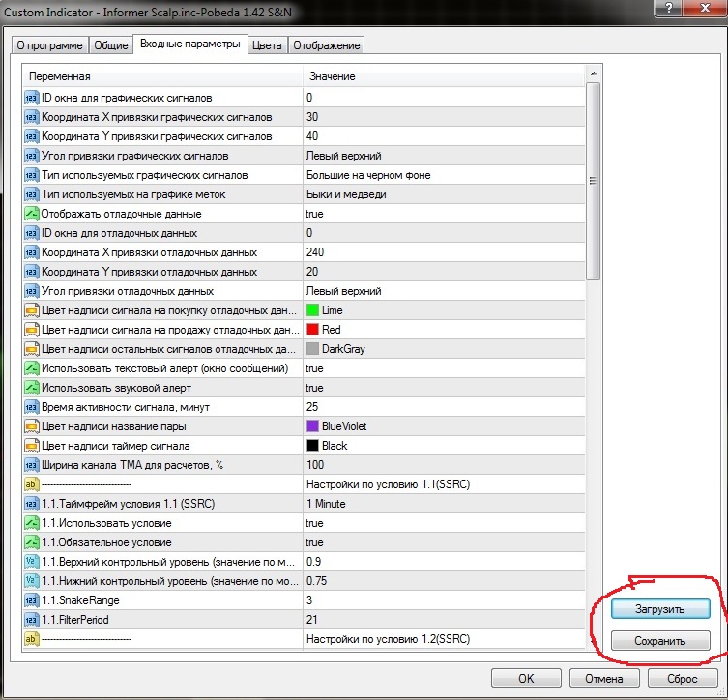Screen dimensions: 728x700
Task: Switch to the Отображение tab
Action: point(327,45)
